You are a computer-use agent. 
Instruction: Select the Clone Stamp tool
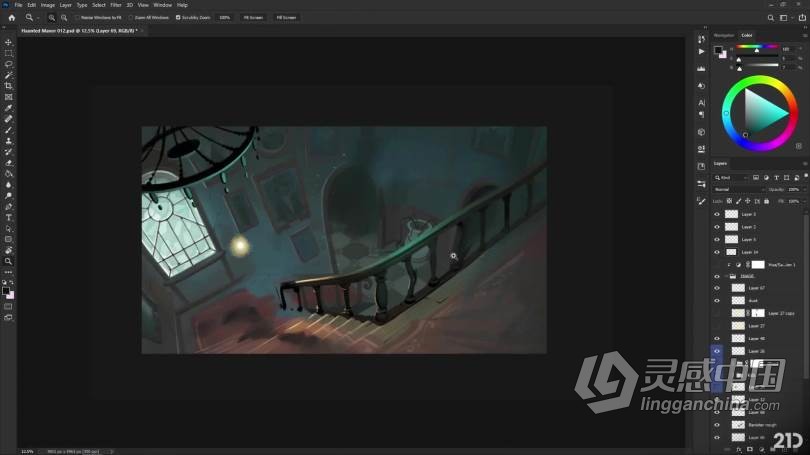point(8,140)
